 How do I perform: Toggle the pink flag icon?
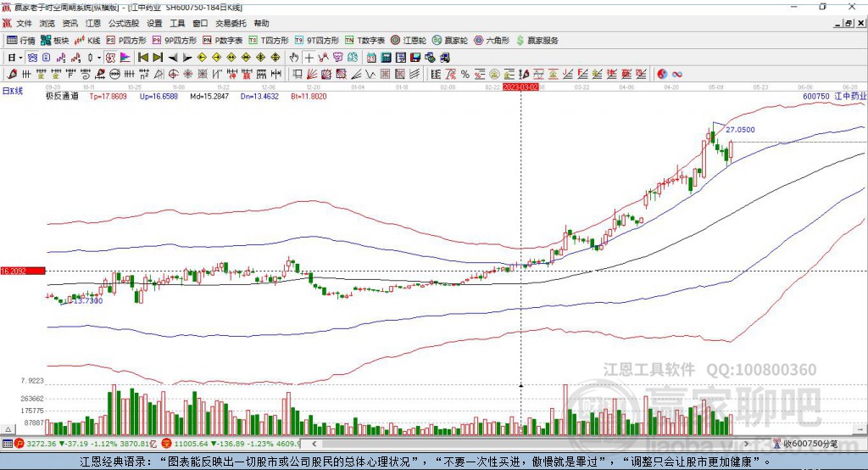tap(125, 58)
